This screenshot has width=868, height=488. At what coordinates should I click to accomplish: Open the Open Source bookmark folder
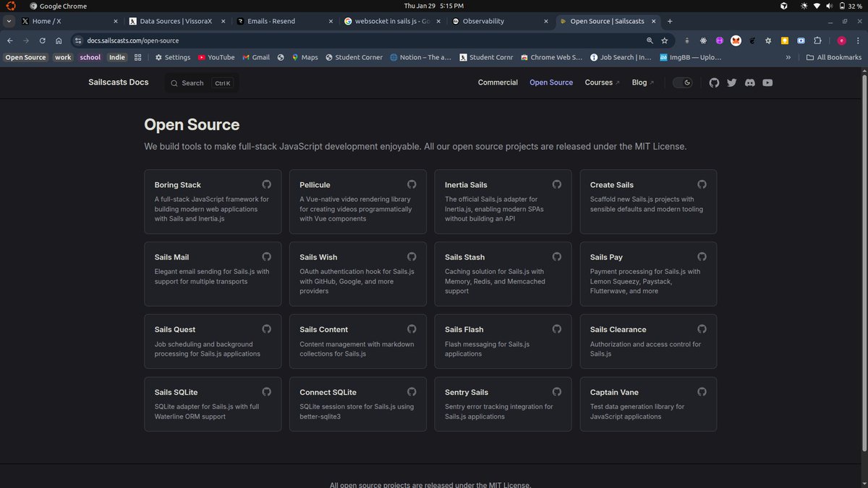click(x=26, y=57)
